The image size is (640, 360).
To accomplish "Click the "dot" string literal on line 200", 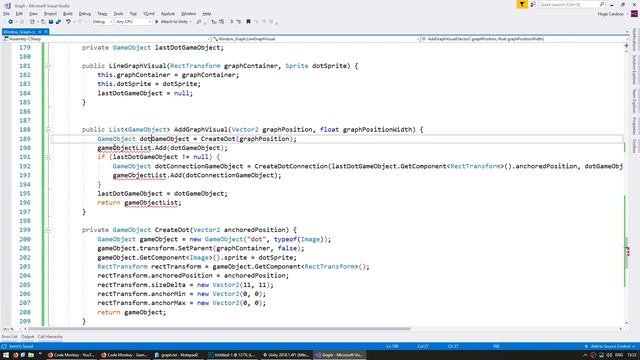I will coord(257,239).
